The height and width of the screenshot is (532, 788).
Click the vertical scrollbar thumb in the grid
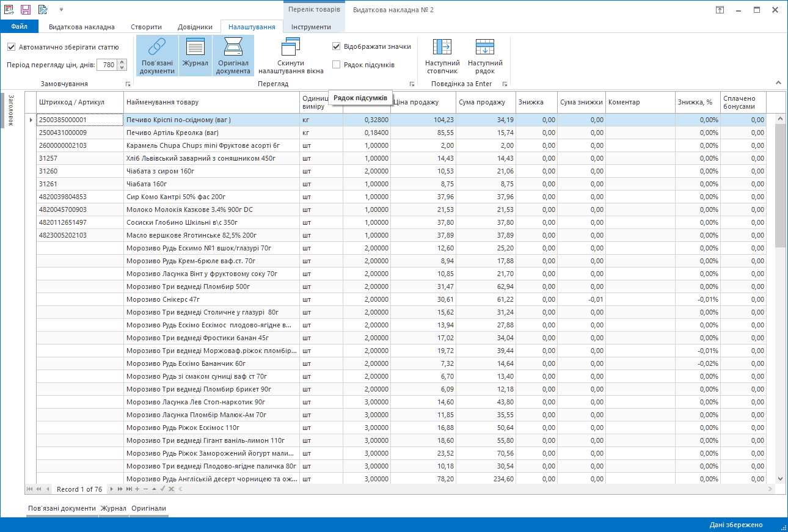780,186
